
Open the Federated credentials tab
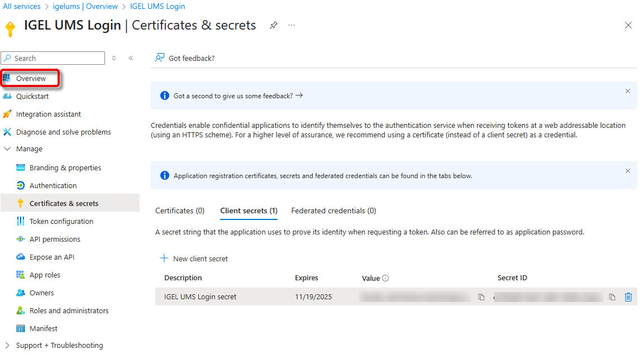tap(333, 210)
